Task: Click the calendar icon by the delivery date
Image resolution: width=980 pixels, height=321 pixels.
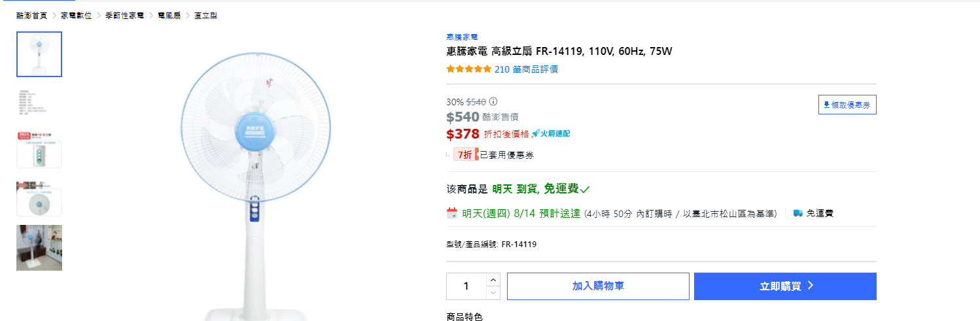Action: (452, 213)
